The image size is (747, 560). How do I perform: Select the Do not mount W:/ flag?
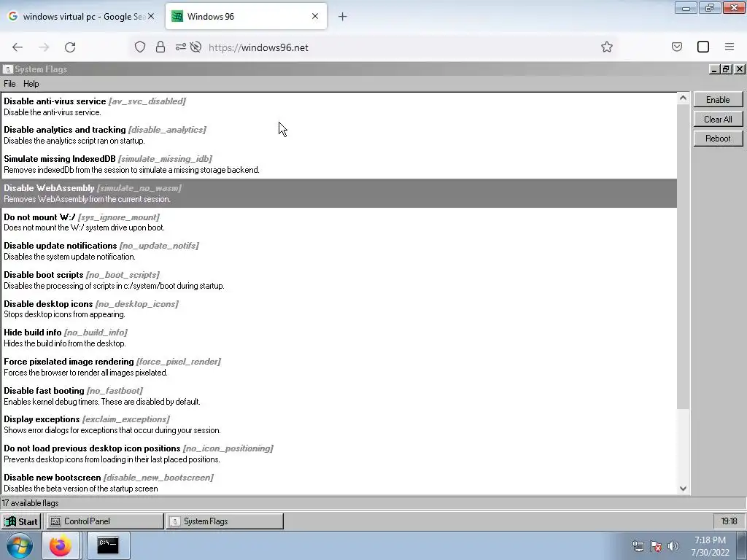[x=338, y=222]
